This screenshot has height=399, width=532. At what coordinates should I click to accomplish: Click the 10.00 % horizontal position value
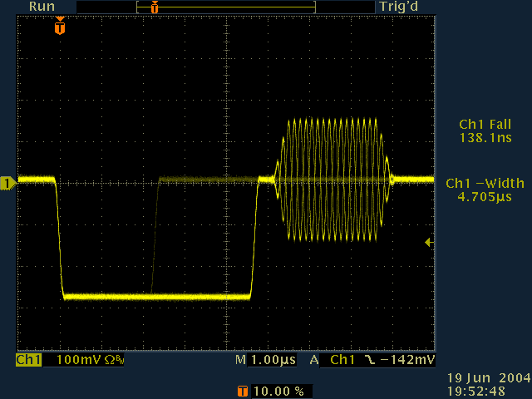(x=278, y=391)
